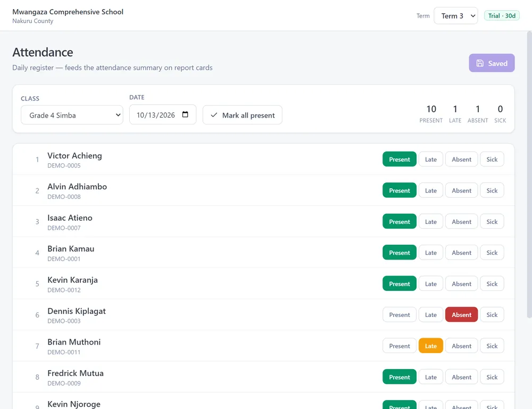
Task: Set Dennis Kiplagat to Present
Action: pos(400,315)
